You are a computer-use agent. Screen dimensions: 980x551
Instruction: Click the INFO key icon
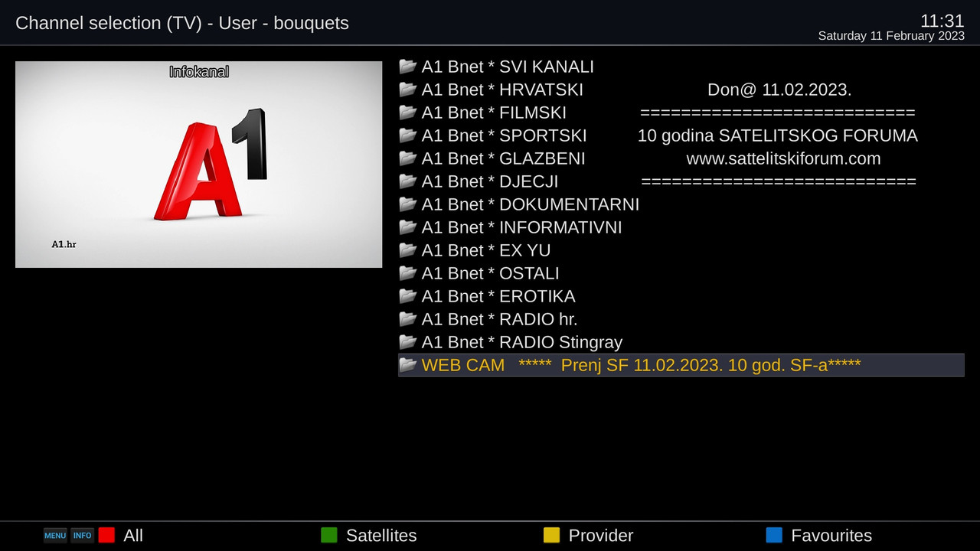tap(83, 536)
